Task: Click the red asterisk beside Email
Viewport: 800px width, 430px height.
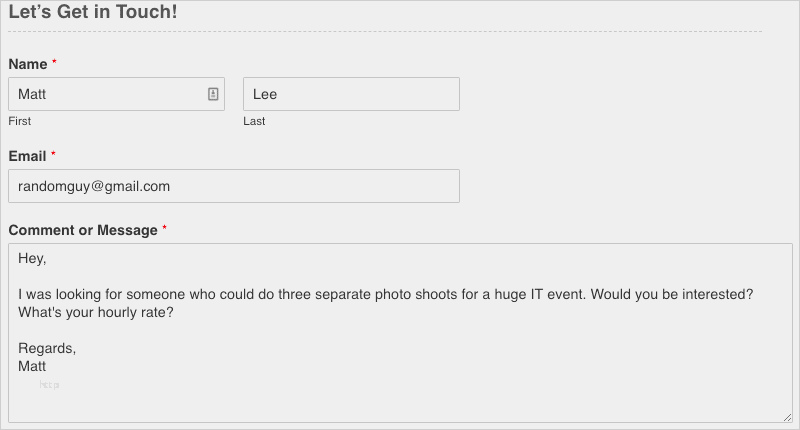Action: pyautogui.click(x=53, y=154)
